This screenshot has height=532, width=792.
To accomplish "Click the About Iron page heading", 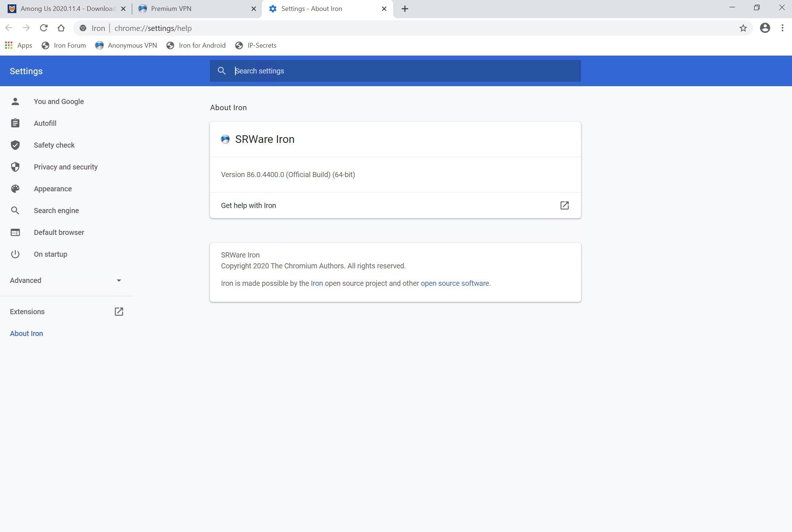I will tap(228, 108).
